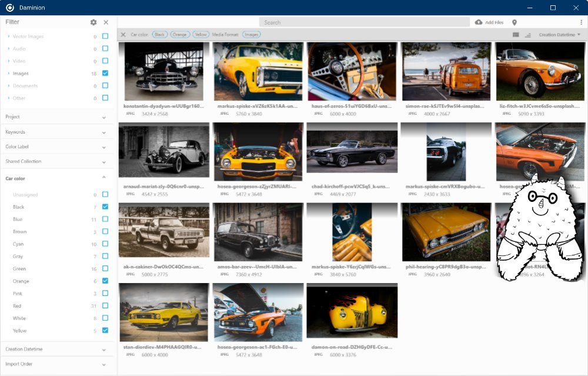Click the Unassigned car color label
This screenshot has height=376, width=588.
(x=25, y=194)
